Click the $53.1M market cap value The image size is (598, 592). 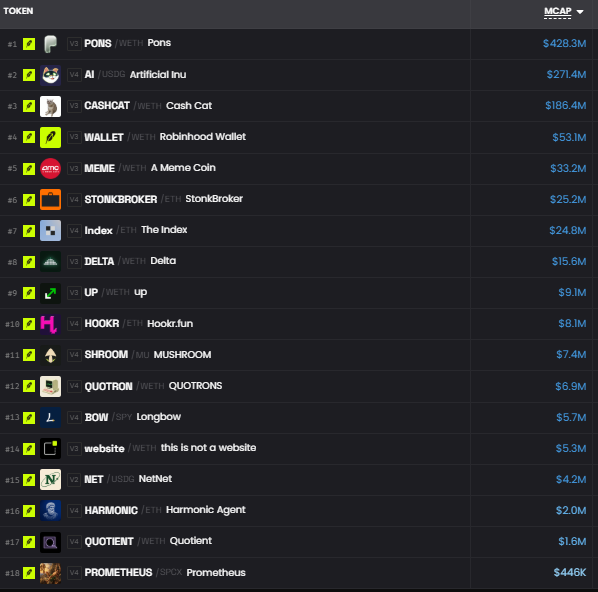[x=569, y=137]
